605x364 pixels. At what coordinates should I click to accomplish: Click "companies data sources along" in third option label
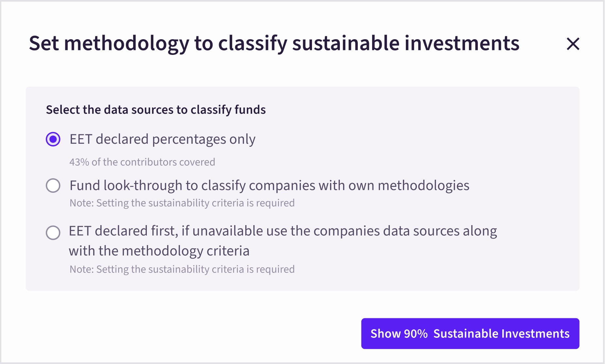coord(405,231)
